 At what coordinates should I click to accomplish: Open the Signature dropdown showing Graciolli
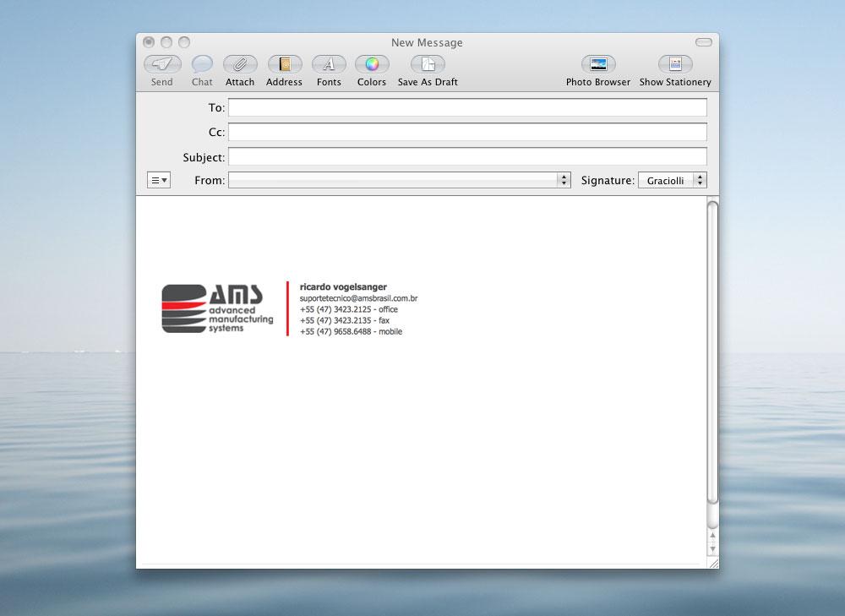point(673,180)
